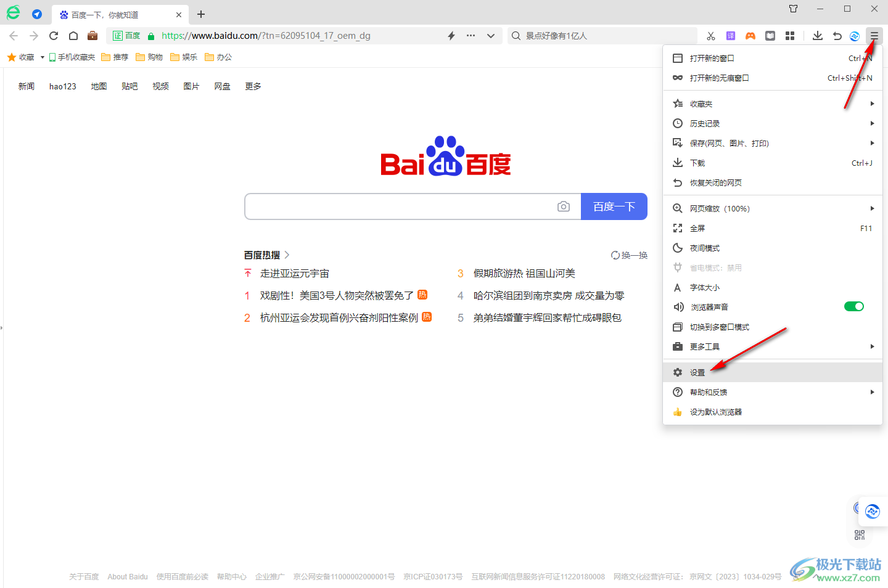Image resolution: width=888 pixels, height=588 pixels.
Task: Select 全屏 menu item
Action: pos(773,228)
